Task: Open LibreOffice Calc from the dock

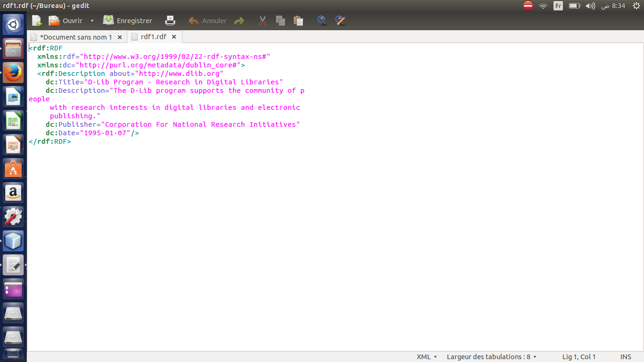Action: click(13, 121)
